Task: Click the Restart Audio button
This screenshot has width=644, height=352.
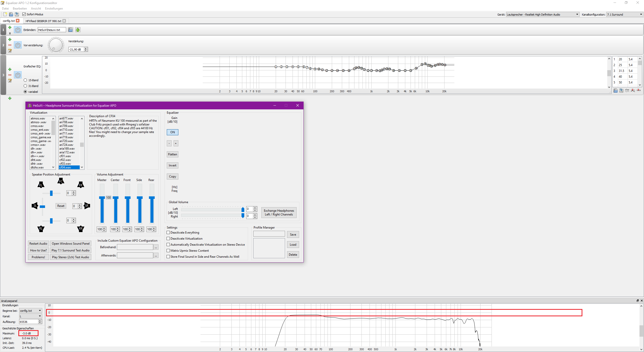Action: pyautogui.click(x=38, y=244)
